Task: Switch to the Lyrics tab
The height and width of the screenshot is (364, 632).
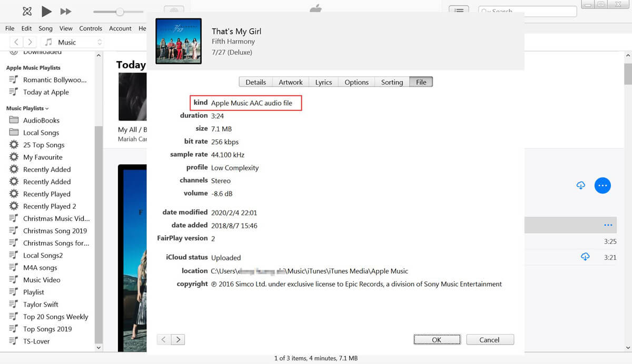Action: pyautogui.click(x=323, y=82)
